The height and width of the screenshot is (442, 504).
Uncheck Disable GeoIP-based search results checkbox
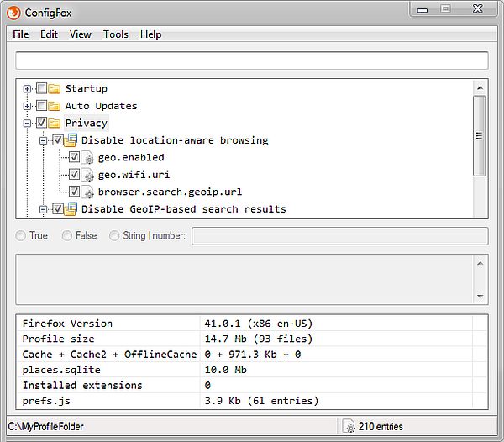pos(58,209)
